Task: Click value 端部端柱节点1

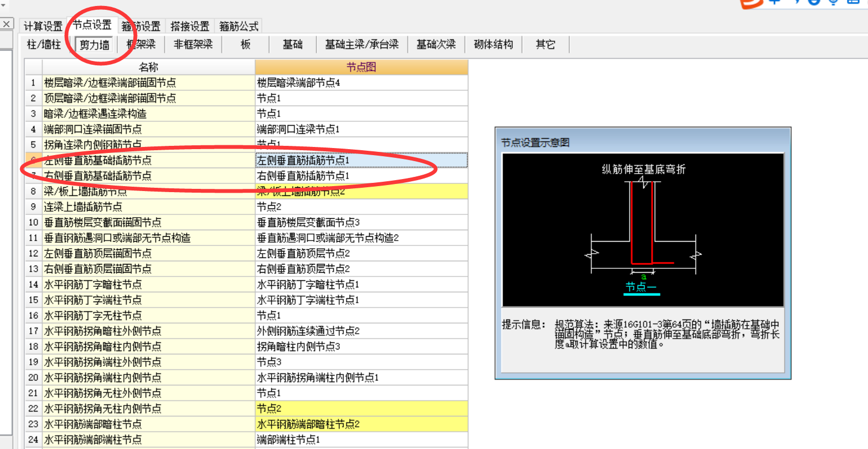Action: pyautogui.click(x=361, y=439)
